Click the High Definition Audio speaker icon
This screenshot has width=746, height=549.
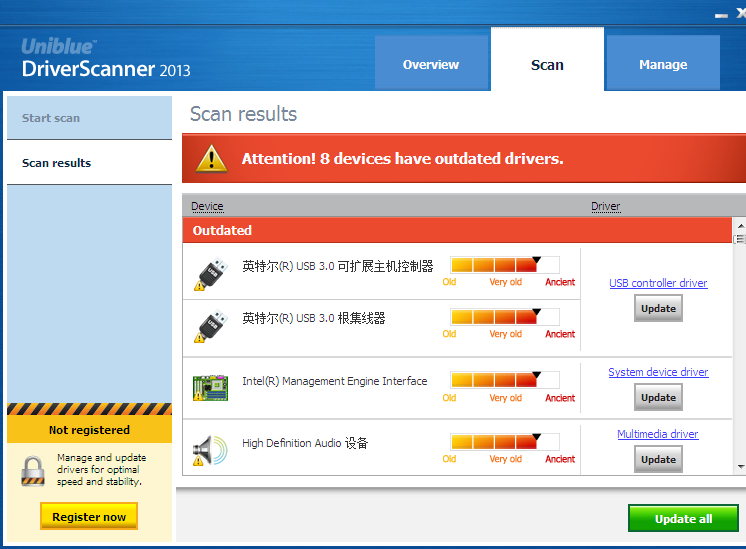[210, 450]
